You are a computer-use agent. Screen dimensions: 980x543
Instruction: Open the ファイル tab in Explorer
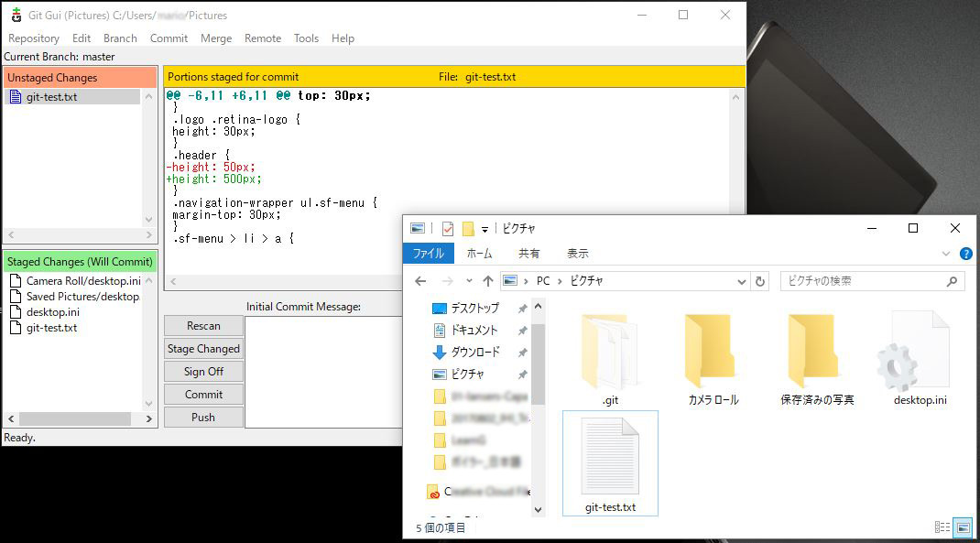pos(428,253)
